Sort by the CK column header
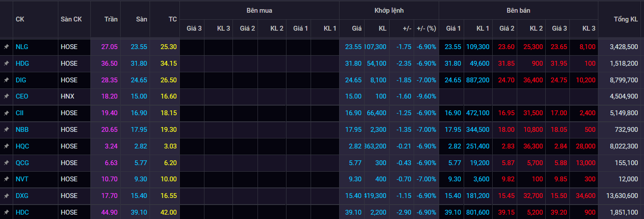This screenshot has height=219, width=644. (20, 19)
